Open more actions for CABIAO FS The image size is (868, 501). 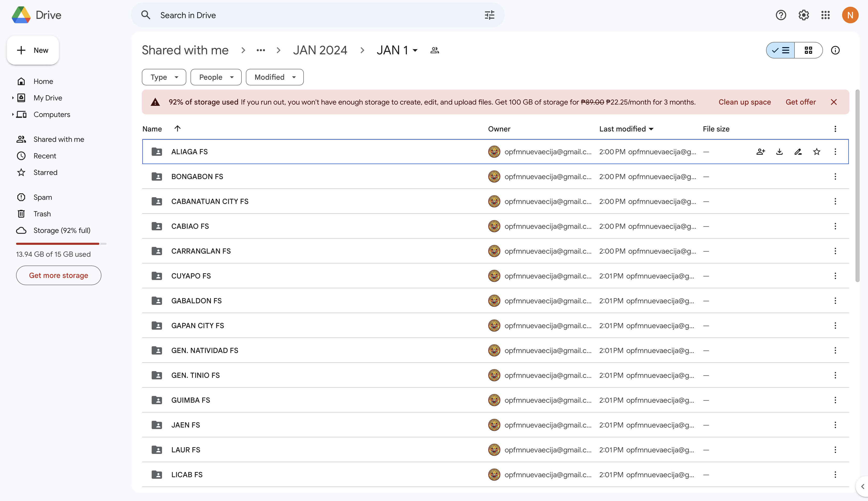pyautogui.click(x=835, y=226)
